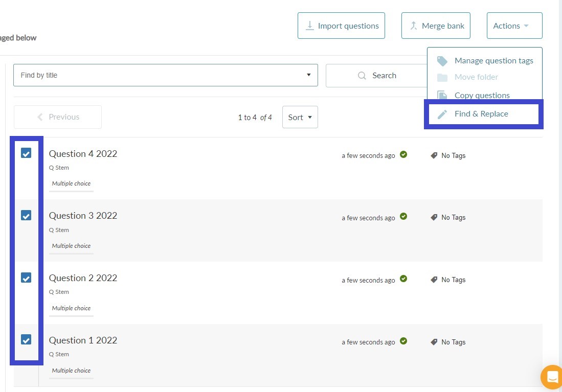Click No Tags label for Question 3 2022
The width and height of the screenshot is (562, 392).
pos(454,218)
